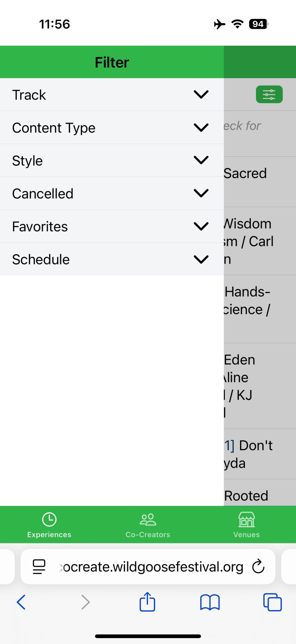Go to the Venues tab
Viewport: 296px width, 644px height.
click(246, 525)
